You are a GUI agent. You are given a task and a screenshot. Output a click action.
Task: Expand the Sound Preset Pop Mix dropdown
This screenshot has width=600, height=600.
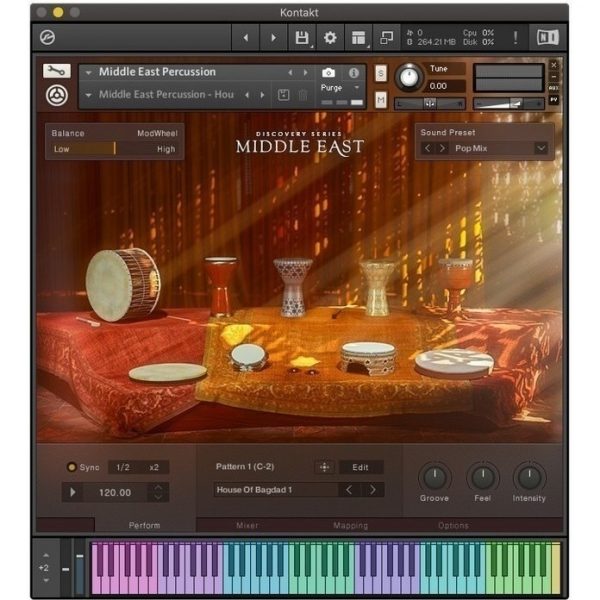541,148
